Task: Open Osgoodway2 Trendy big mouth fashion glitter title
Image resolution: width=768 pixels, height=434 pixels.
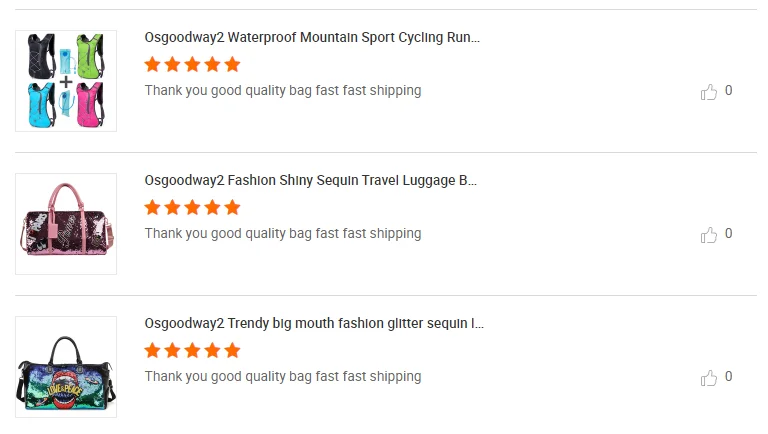Action: pyautogui.click(x=314, y=324)
